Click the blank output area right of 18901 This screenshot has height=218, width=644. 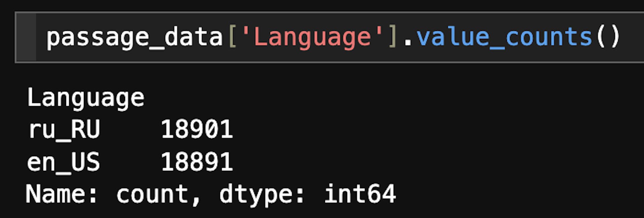[x=402, y=130]
